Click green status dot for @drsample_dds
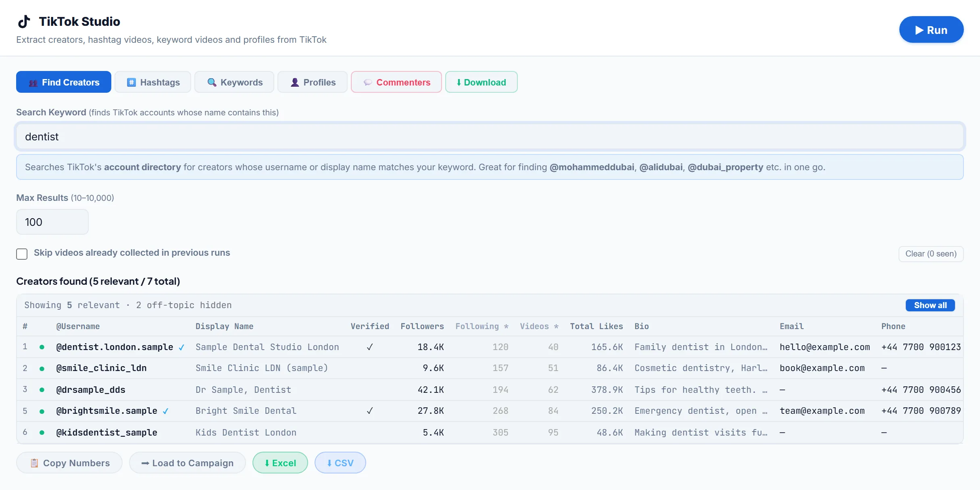This screenshot has height=490, width=980. pos(42,390)
